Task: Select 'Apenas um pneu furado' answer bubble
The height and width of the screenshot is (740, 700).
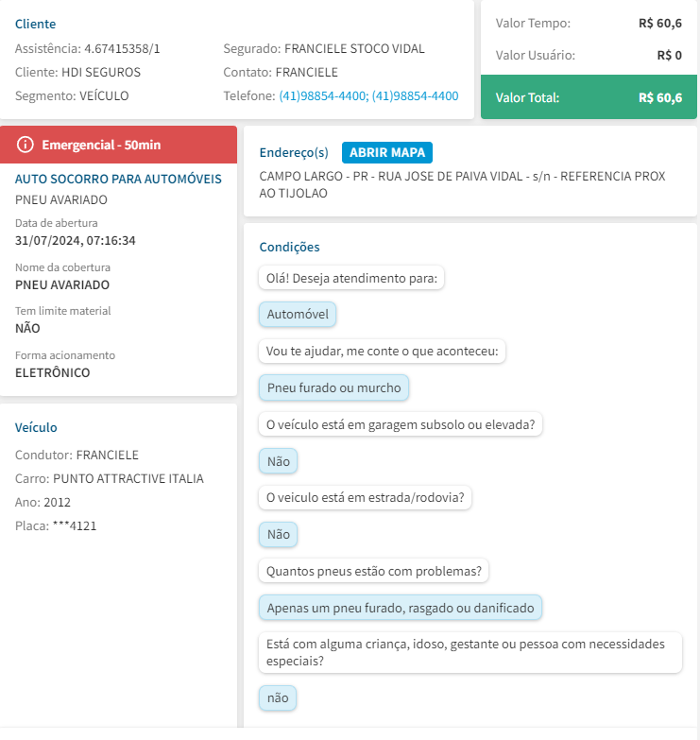Action: (401, 608)
